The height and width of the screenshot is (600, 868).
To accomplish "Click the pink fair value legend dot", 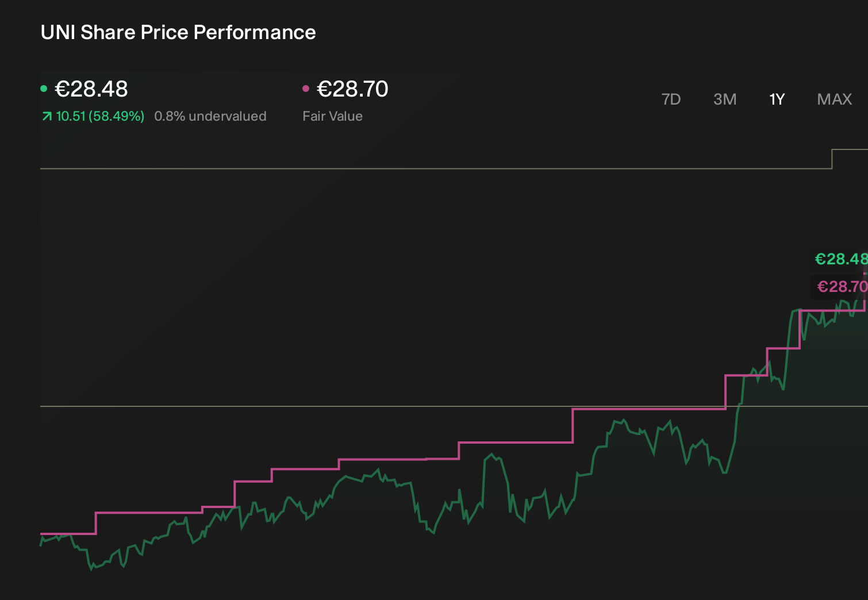I will point(306,89).
